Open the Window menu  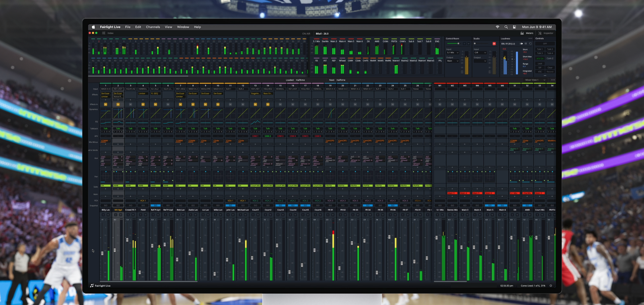pos(183,27)
